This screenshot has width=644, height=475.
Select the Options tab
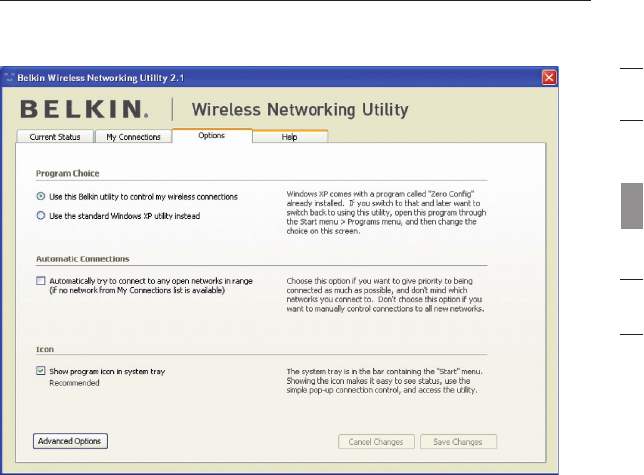pos(211,136)
